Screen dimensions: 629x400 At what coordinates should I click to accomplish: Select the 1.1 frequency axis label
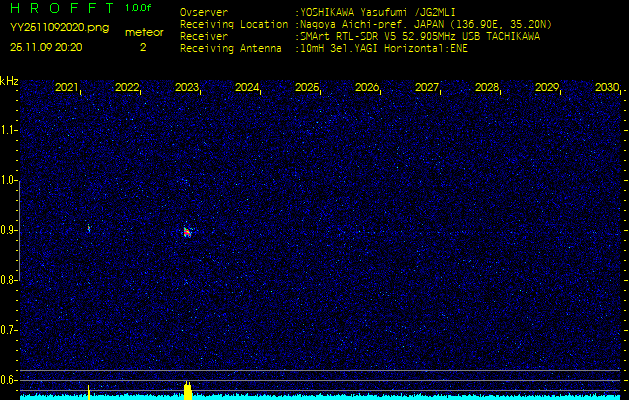(x=9, y=130)
